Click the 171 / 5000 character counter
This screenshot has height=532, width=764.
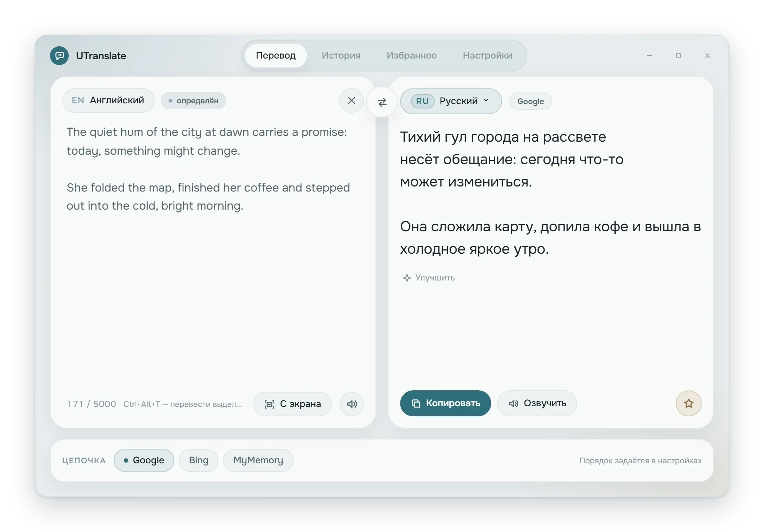click(x=92, y=404)
